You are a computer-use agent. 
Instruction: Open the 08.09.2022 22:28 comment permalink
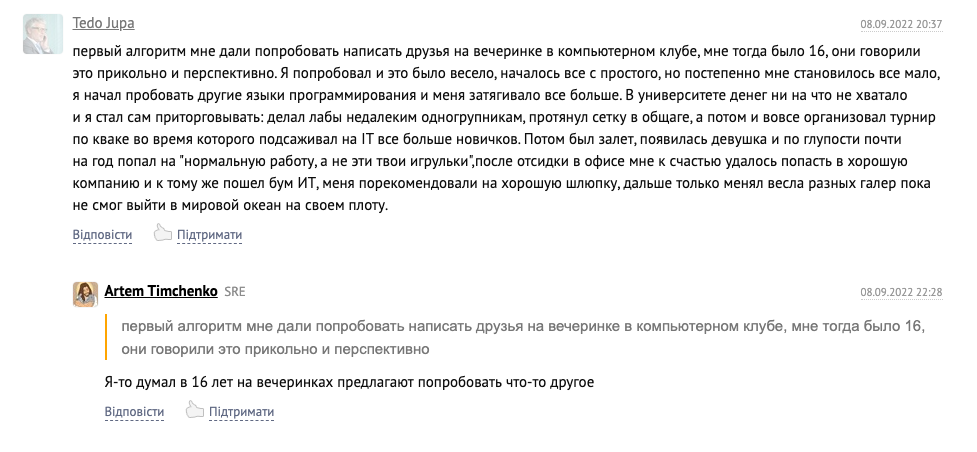[x=901, y=292]
